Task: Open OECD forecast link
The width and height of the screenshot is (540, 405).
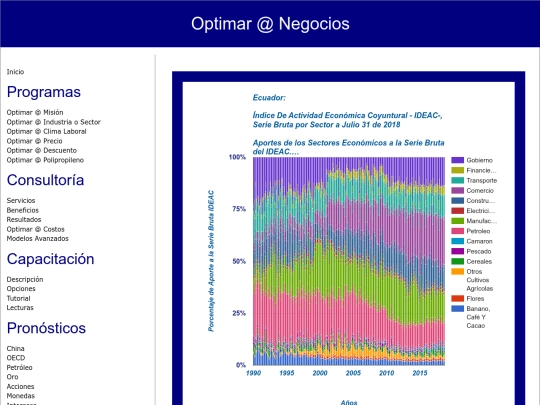Action: pyautogui.click(x=16, y=358)
